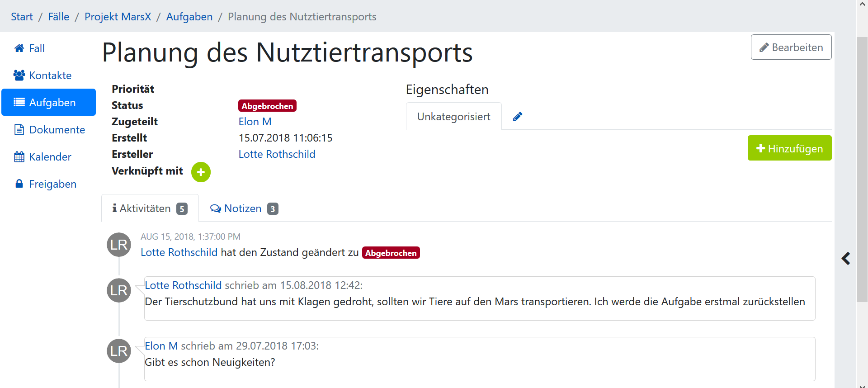Viewport: 868px width, 388px height.
Task: Open the Unkategorisiert properties tab
Action: click(x=453, y=117)
